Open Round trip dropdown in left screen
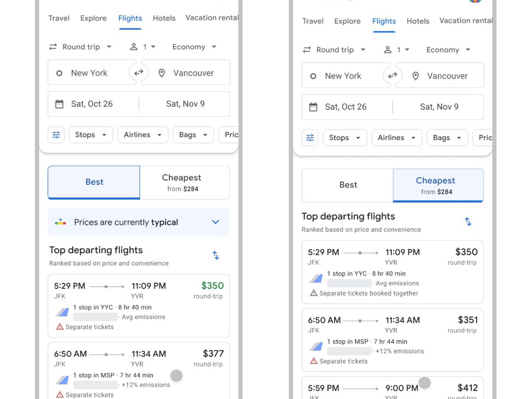532x399 pixels. pos(80,47)
